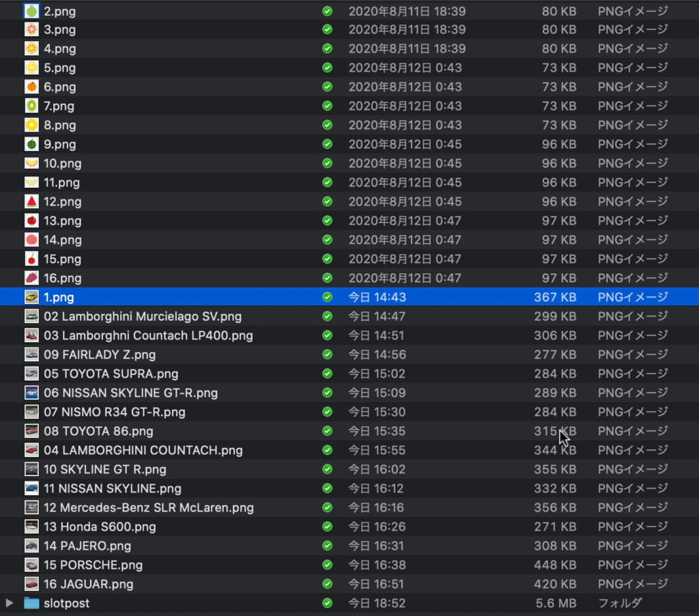Click the sync status checkmark for slotpost
The image size is (699, 616).
coord(327,603)
